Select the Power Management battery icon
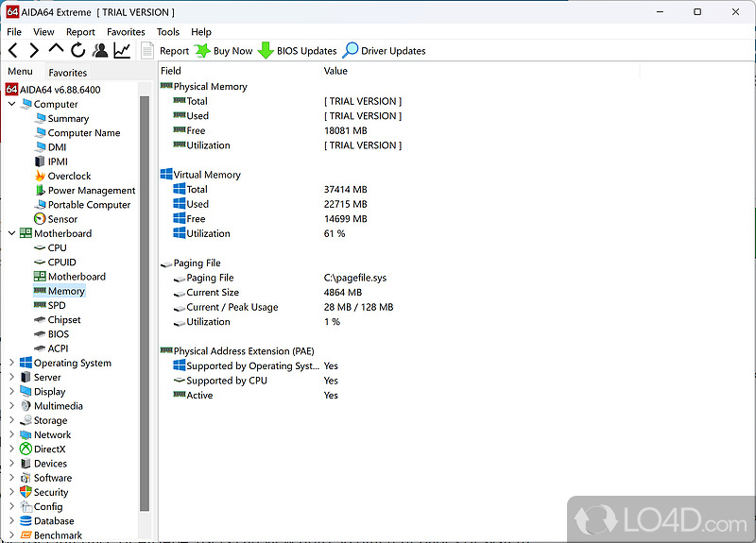756x543 pixels. 41,191
